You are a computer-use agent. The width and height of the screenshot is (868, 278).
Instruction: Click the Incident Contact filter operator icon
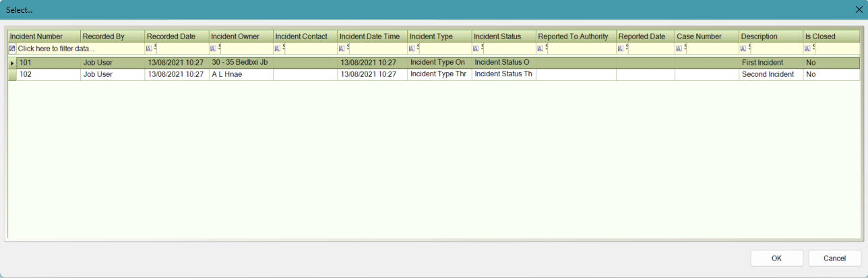[277, 49]
